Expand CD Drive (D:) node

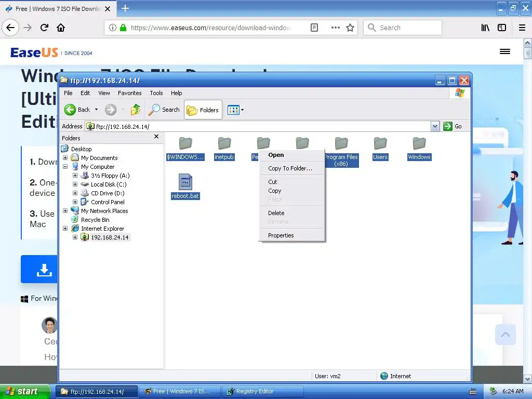(x=75, y=193)
